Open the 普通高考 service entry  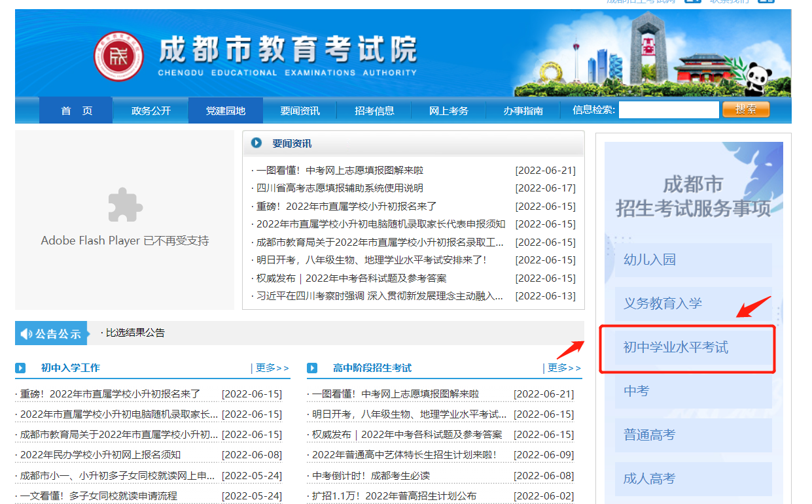[650, 435]
